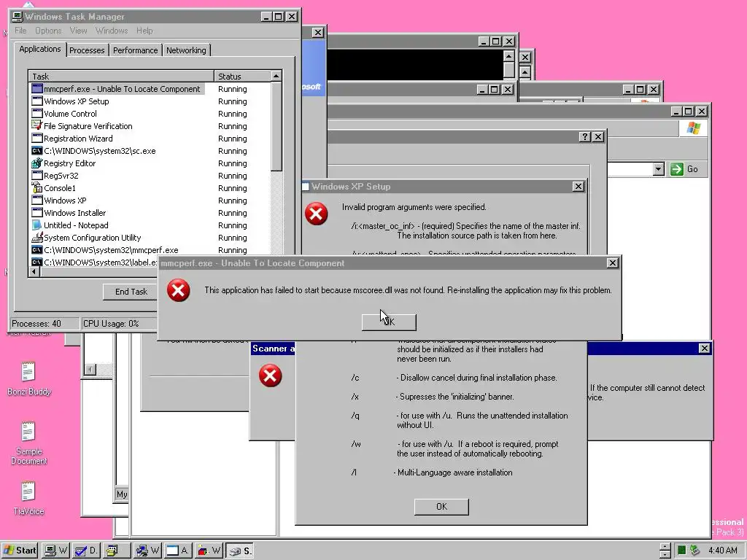Click up arrow of the task list scrollbar
Viewport: 747px width, 560px height.
(x=276, y=76)
